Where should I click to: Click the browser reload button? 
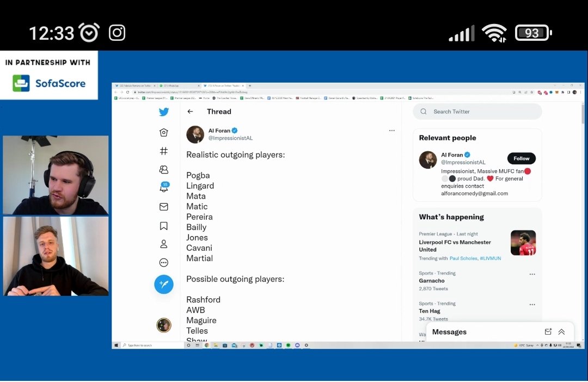tap(127, 92)
